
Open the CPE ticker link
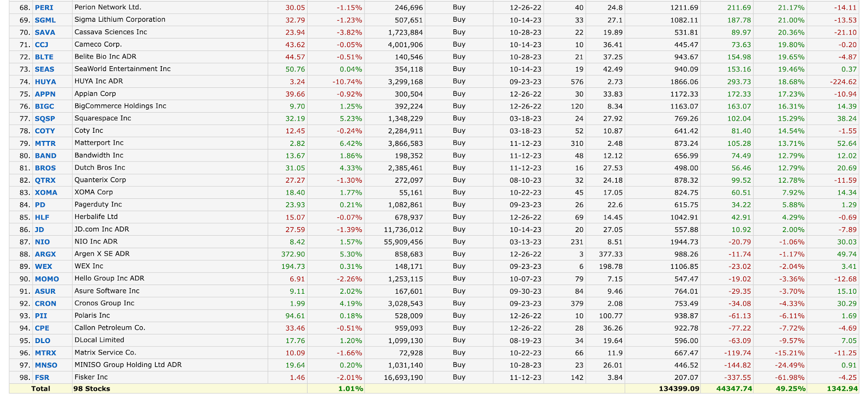tap(42, 329)
